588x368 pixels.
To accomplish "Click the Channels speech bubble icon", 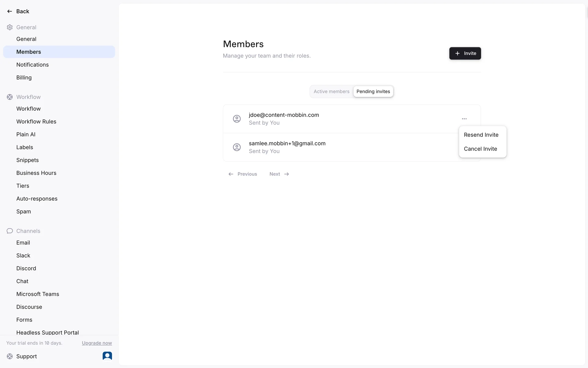I will 9,231.
